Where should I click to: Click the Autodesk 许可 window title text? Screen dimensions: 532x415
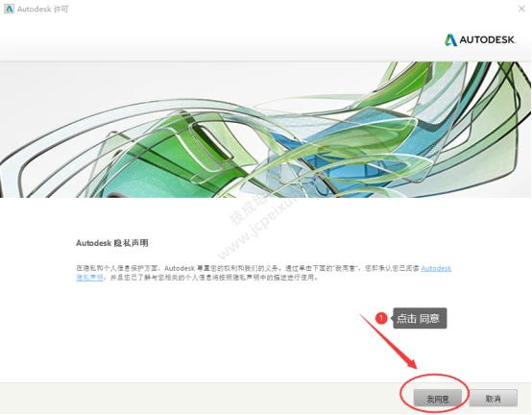click(x=43, y=10)
